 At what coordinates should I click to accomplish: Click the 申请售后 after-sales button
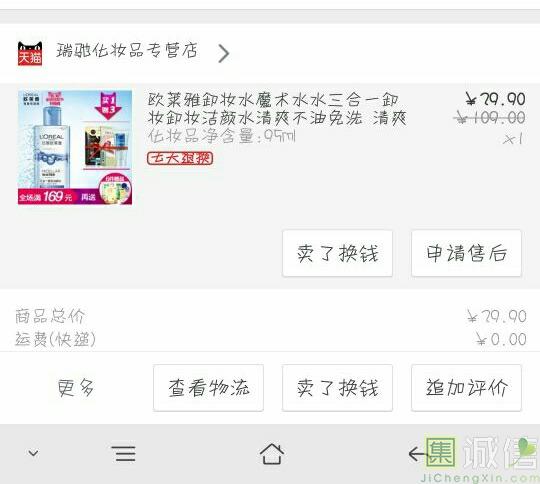pos(466,253)
